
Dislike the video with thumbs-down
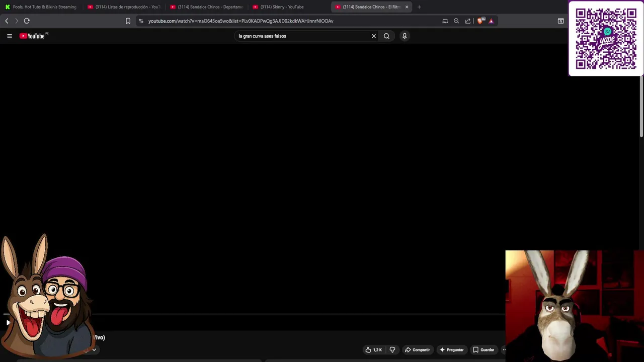pos(392,349)
